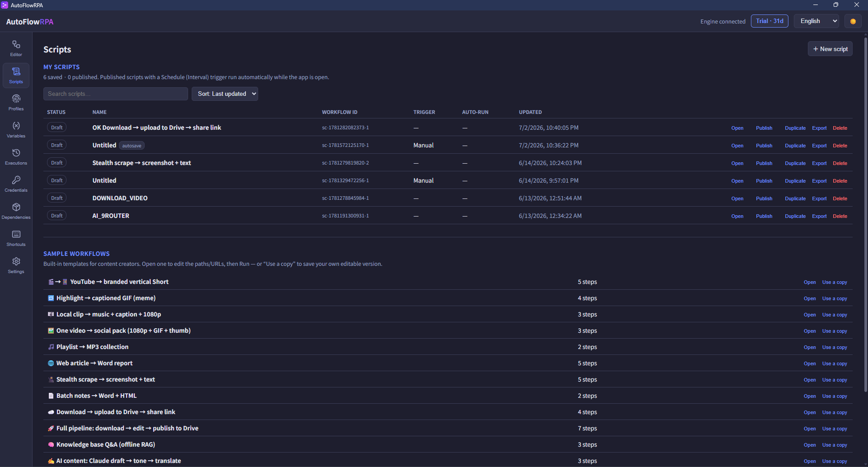Viewport: 868px width, 467px height.
Task: Click the TRIGGER column header
Action: (424, 112)
